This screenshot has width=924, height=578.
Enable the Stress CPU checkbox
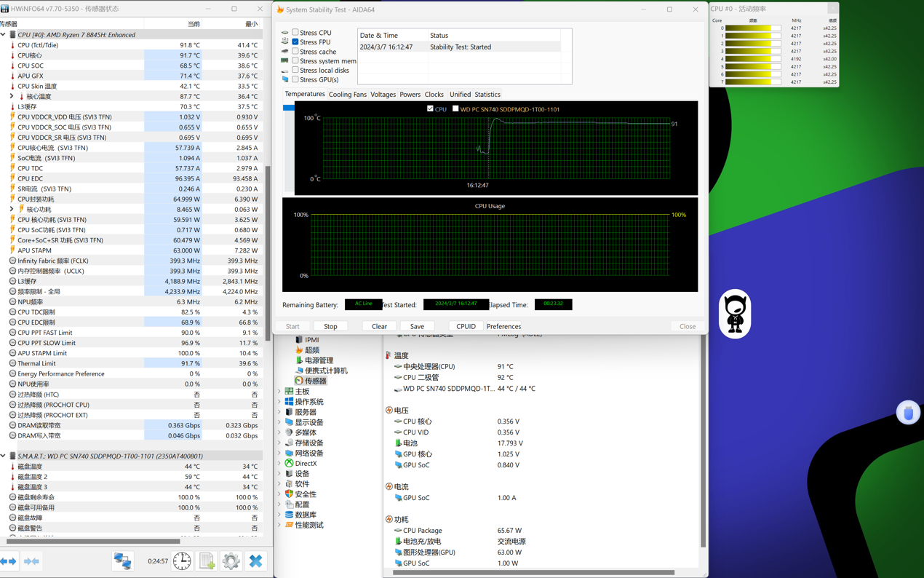tap(295, 33)
